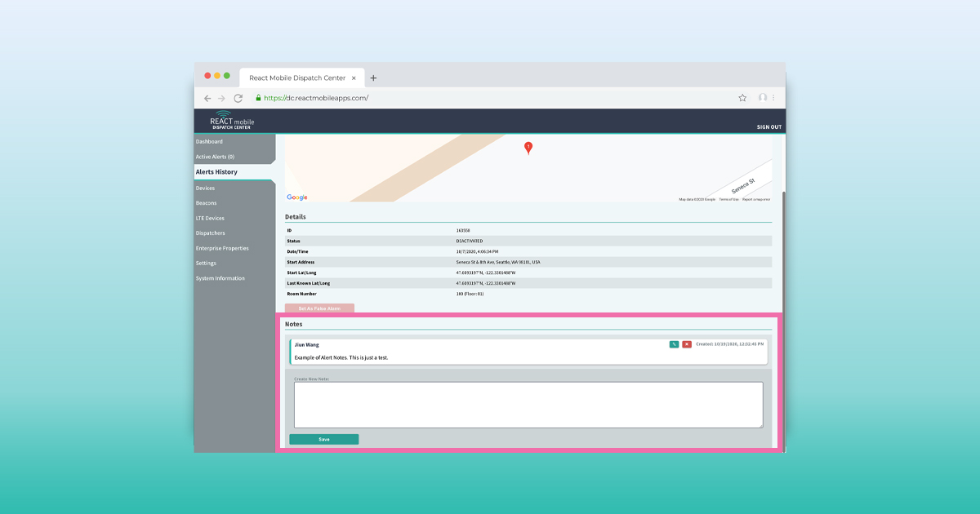
Task: Click the note Created timestamp
Action: point(730,344)
